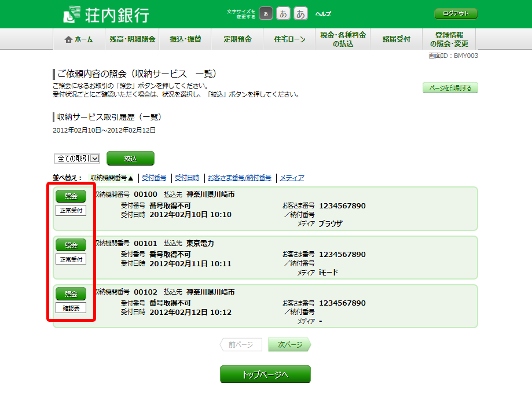Select the small font size button

(x=266, y=14)
